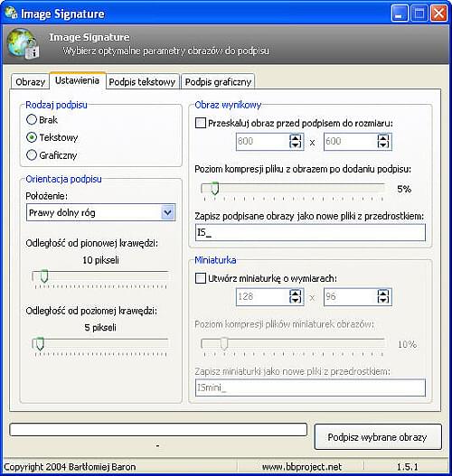The image size is (452, 476).
Task: Open the Podpis graficzny tab
Action: pyautogui.click(x=218, y=82)
